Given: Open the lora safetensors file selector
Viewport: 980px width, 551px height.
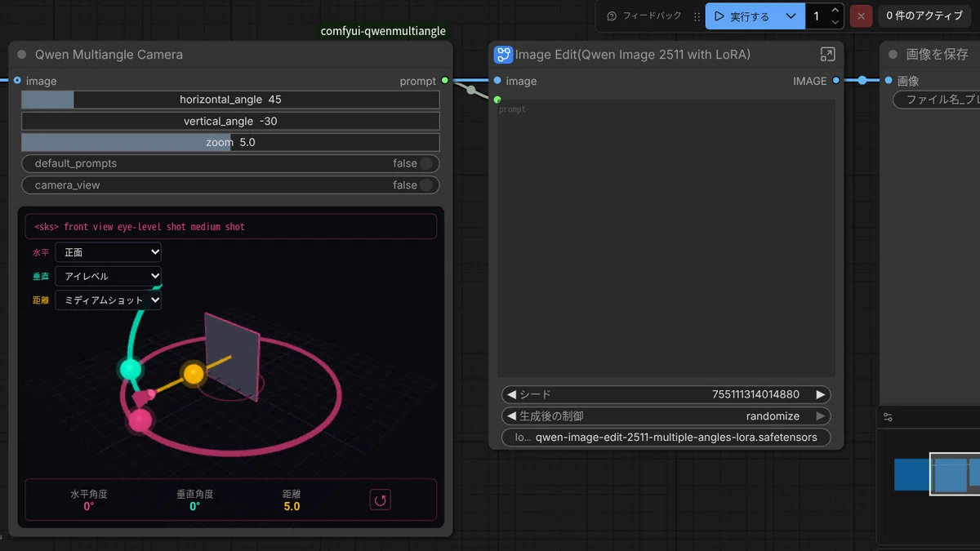Looking at the screenshot, I should [666, 438].
